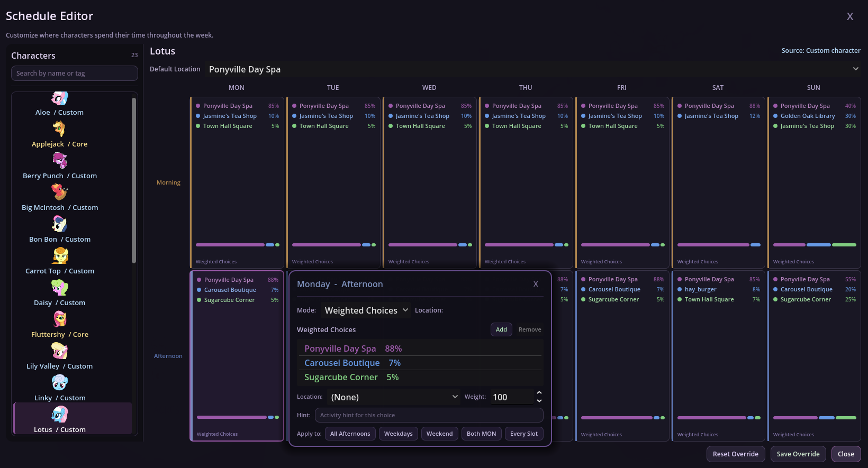Apply the slot to Every Slot
Image resolution: width=868 pixels, height=468 pixels.
click(524, 434)
